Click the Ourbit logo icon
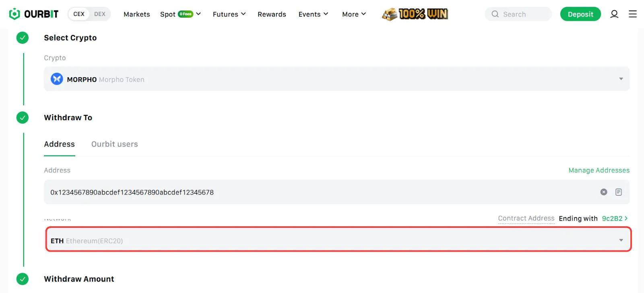This screenshot has width=644, height=293. tap(14, 14)
